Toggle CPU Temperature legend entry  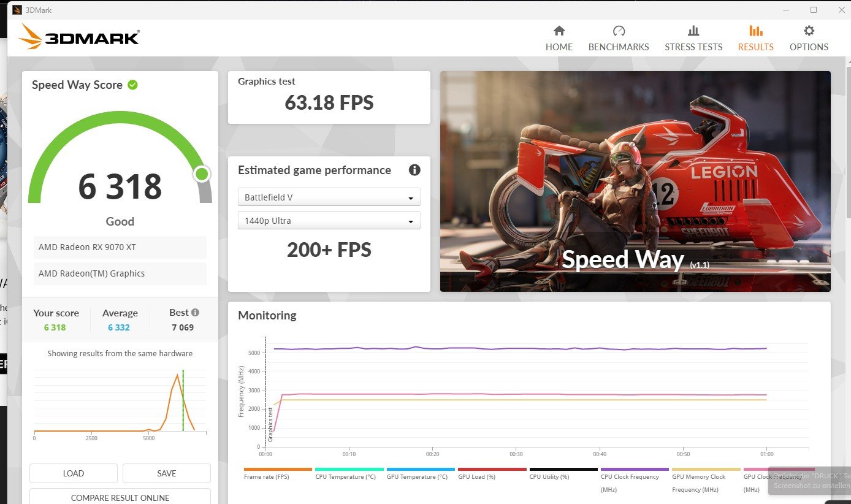click(349, 473)
